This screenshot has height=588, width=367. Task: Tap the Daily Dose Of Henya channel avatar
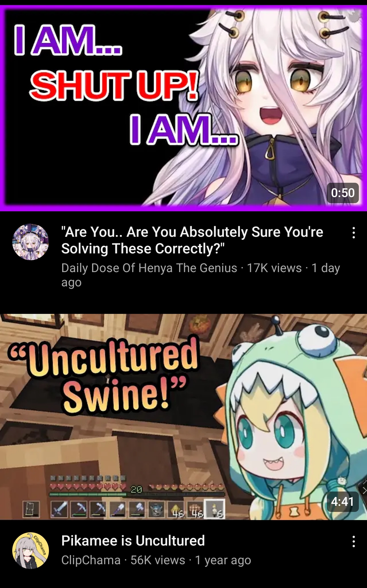click(x=31, y=242)
